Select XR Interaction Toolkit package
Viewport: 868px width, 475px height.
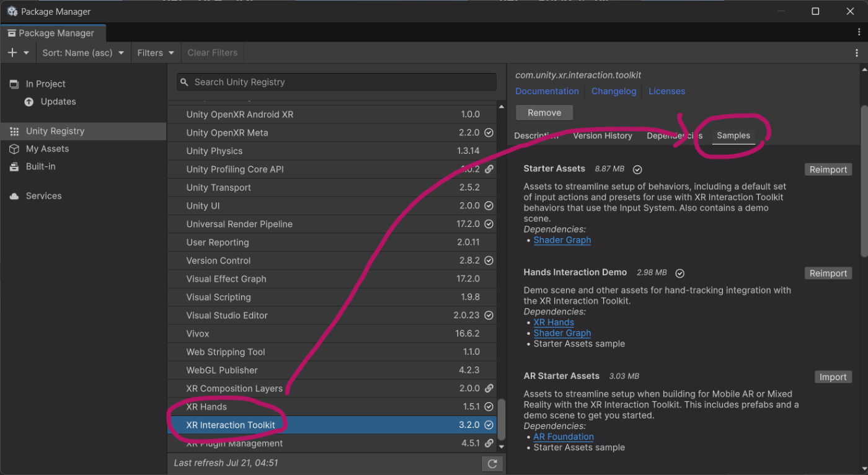tap(332, 425)
